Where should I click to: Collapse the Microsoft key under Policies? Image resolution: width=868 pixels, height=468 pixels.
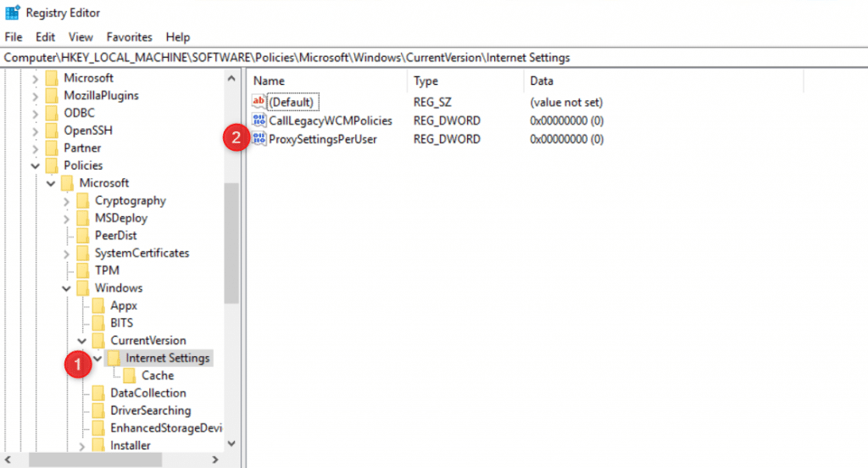pos(50,183)
